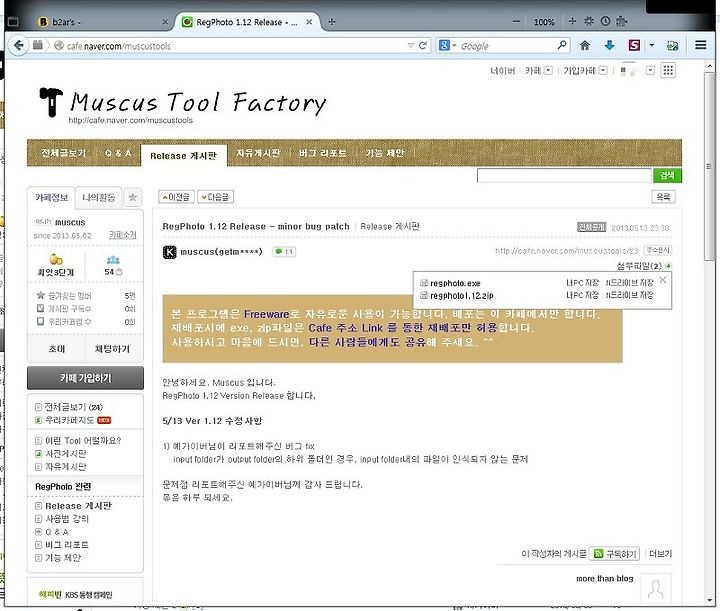Click the zoom in plus toolbar icon
Image resolution: width=720 pixels, height=611 pixels.
(572, 21)
